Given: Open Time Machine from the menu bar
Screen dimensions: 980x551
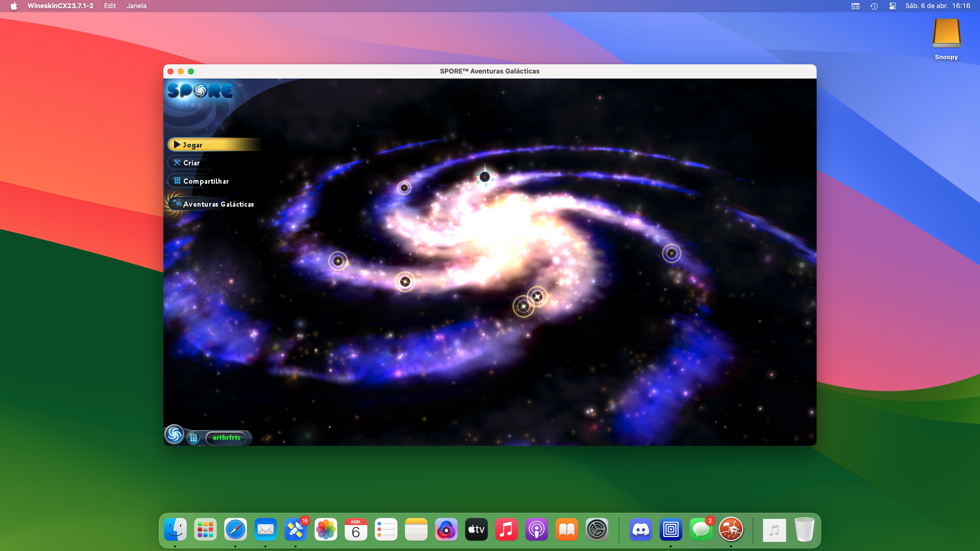Looking at the screenshot, I should click(874, 6).
